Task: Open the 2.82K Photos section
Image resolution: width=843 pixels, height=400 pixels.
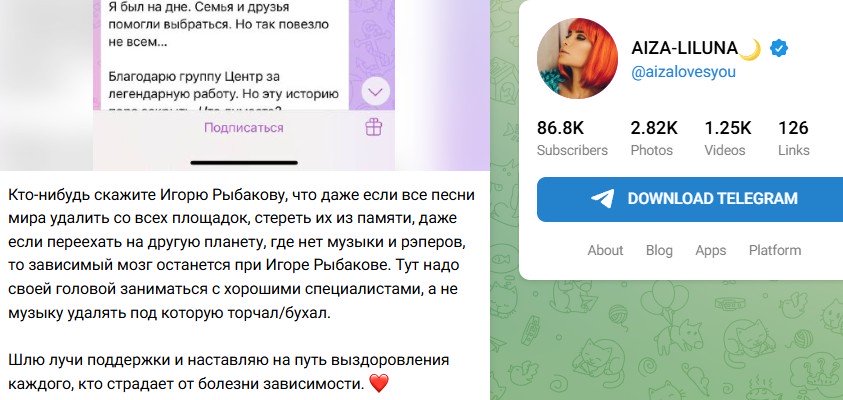Action: click(x=654, y=138)
